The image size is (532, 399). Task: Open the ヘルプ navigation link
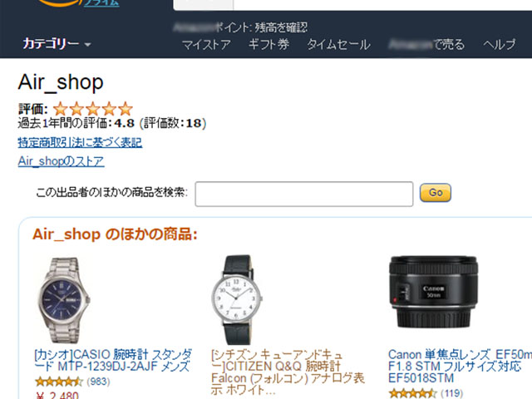(499, 44)
